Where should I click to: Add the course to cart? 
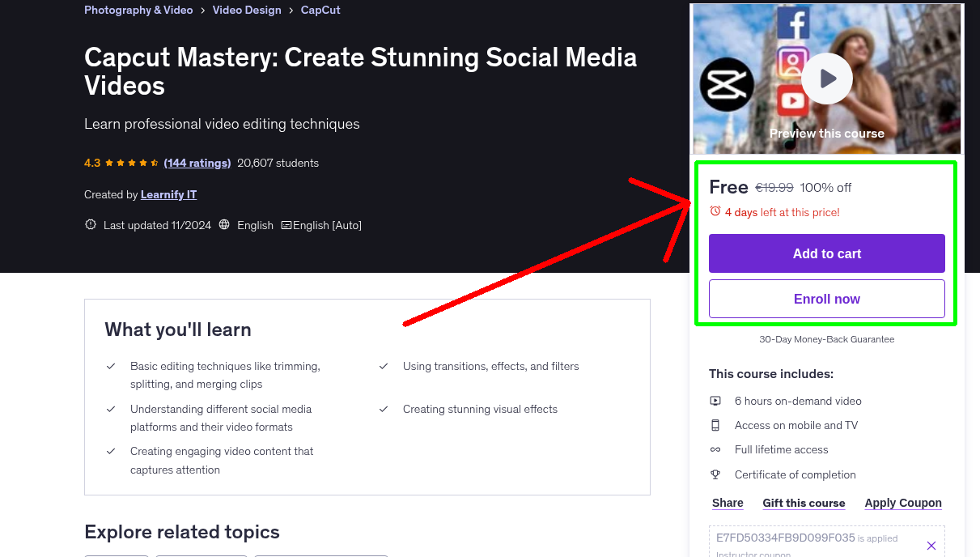[827, 253]
